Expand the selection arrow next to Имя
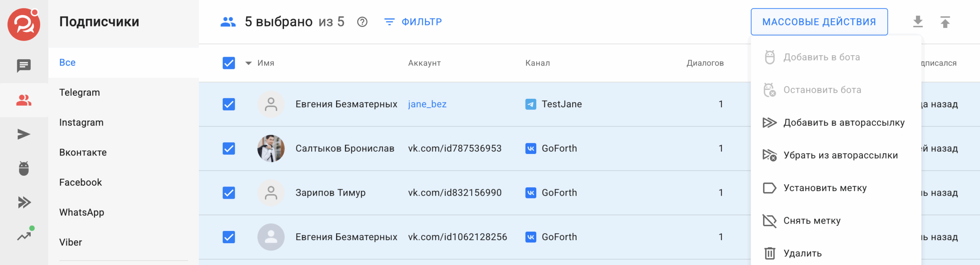Screen dimensions: 980x265 pos(248,63)
